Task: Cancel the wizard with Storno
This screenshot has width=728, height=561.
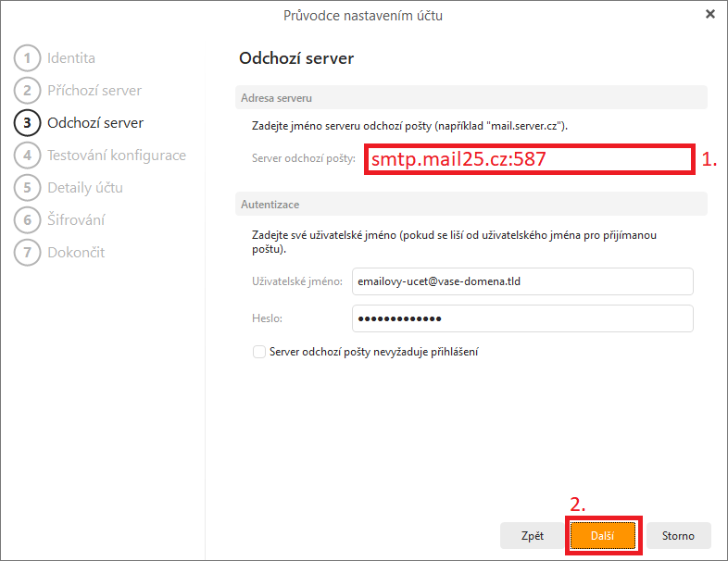Action: [678, 535]
